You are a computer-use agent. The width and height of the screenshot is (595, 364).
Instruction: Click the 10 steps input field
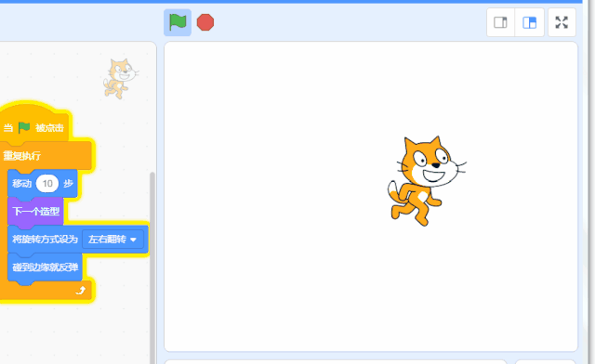coord(47,184)
